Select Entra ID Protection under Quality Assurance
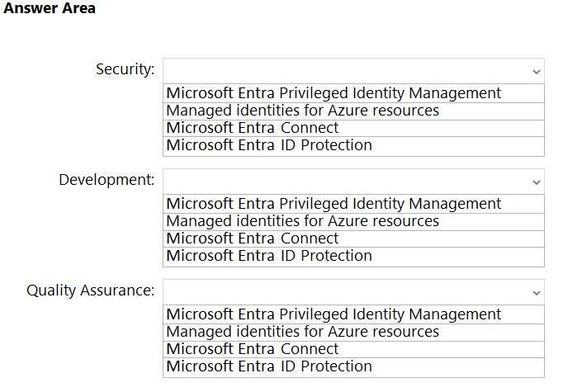The height and width of the screenshot is (392, 563). pyautogui.click(x=269, y=366)
